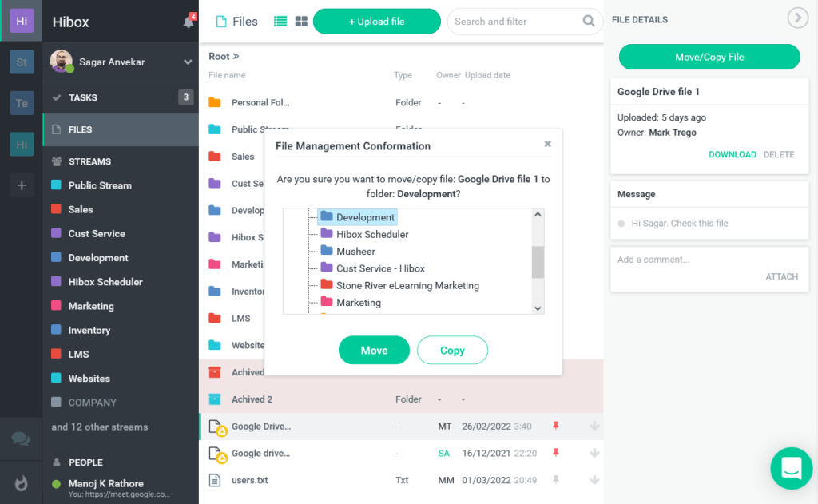Click the Attach icon in the comment box
Viewport: 818px width, 504px height.
click(781, 276)
